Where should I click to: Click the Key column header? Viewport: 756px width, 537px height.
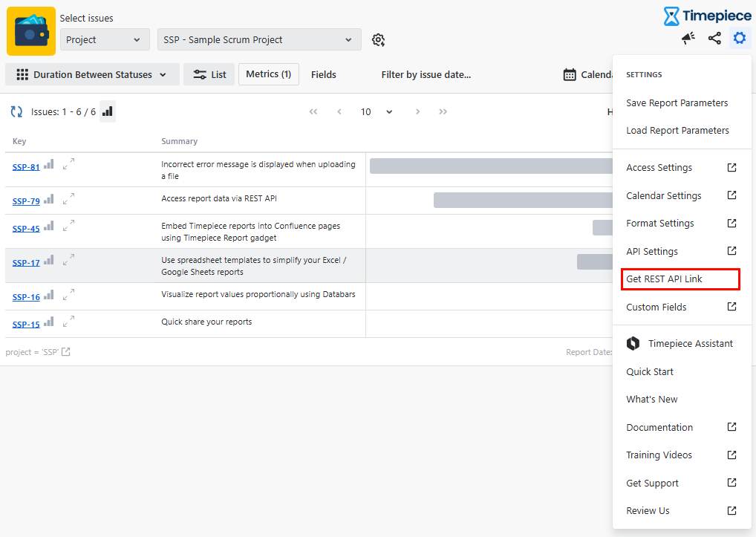(x=19, y=141)
